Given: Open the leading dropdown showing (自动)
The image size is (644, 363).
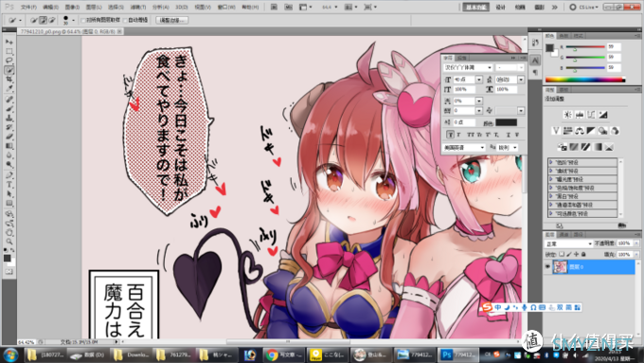Looking at the screenshot, I should pos(521,80).
